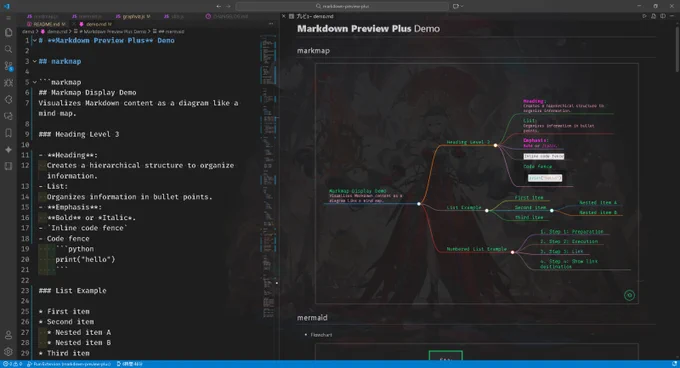
Task: Click the preview pane vertical scrollbar
Action: pyautogui.click(x=677, y=48)
